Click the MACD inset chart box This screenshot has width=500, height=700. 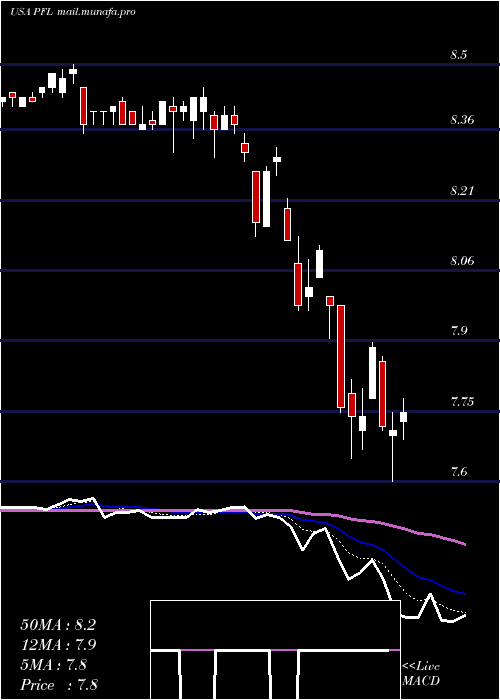point(275,650)
